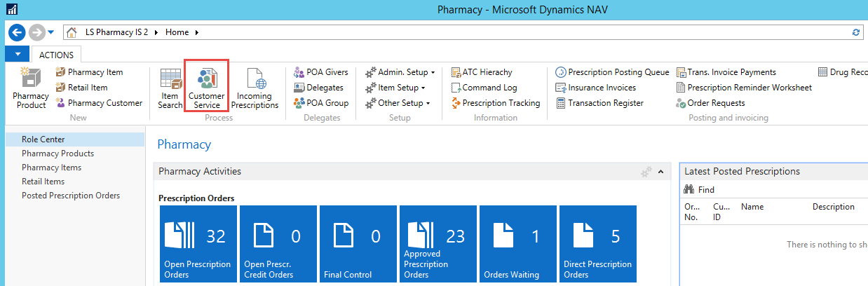
Task: Open the Open Prescription Orders tile
Action: [x=198, y=243]
